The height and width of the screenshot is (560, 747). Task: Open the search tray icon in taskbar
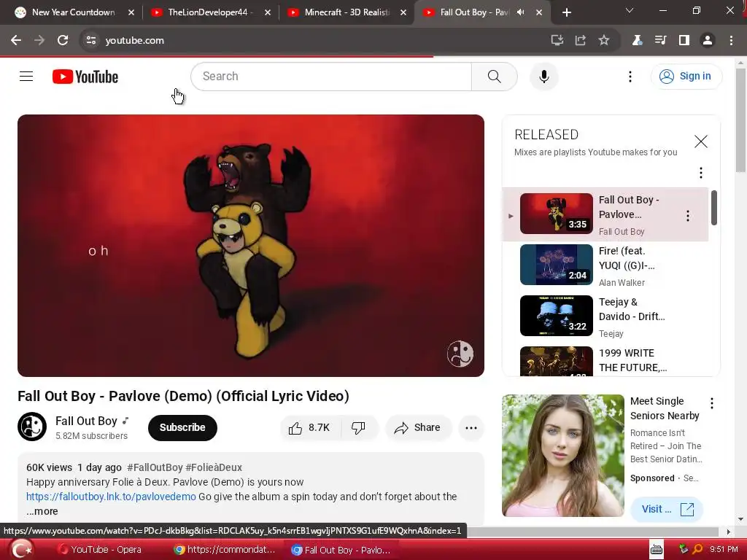point(697,550)
